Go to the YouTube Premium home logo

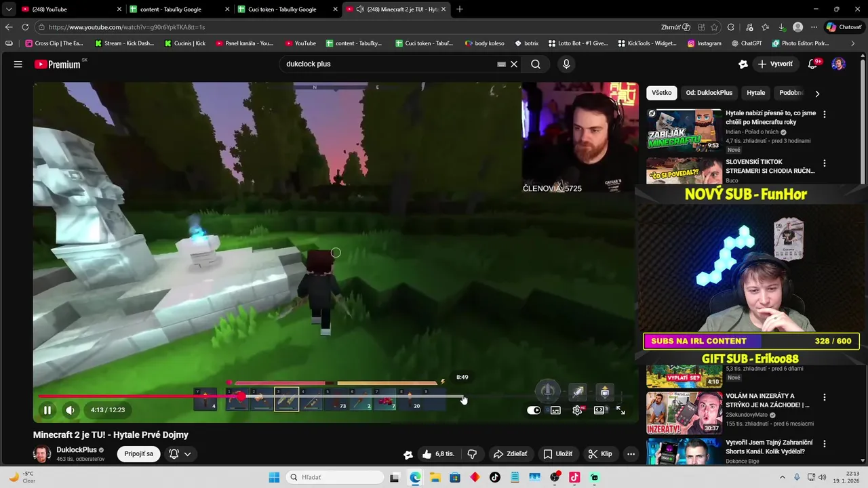[x=58, y=64]
